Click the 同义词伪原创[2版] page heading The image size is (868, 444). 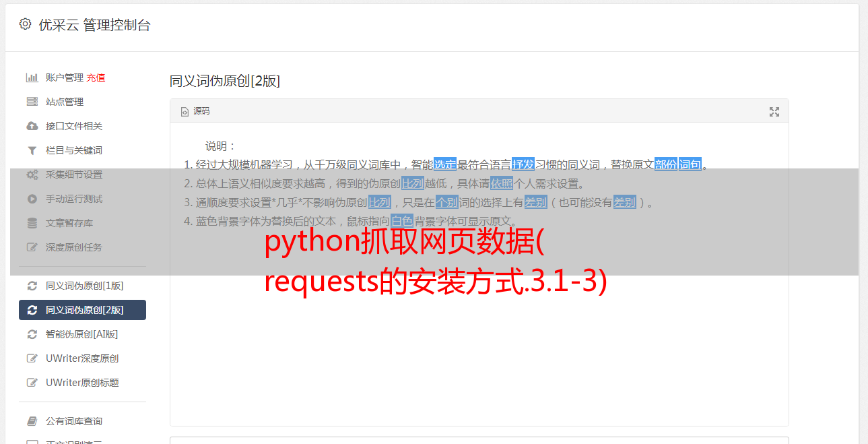coord(225,81)
